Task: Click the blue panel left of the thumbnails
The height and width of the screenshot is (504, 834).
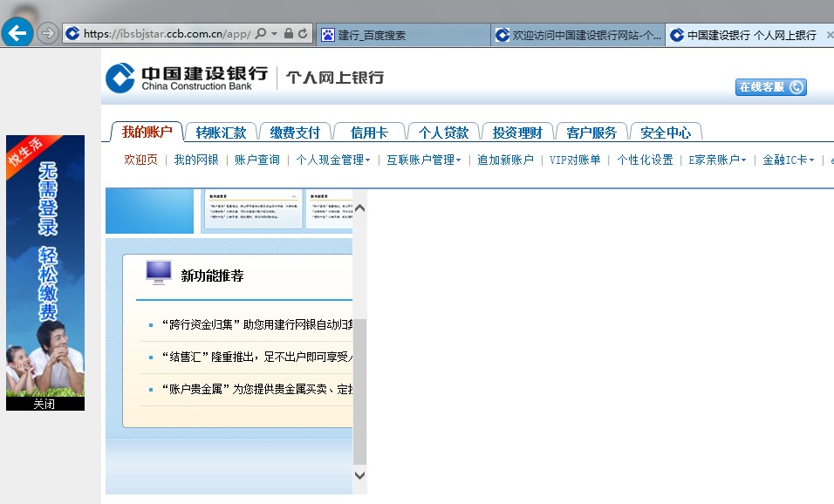Action: [x=149, y=210]
